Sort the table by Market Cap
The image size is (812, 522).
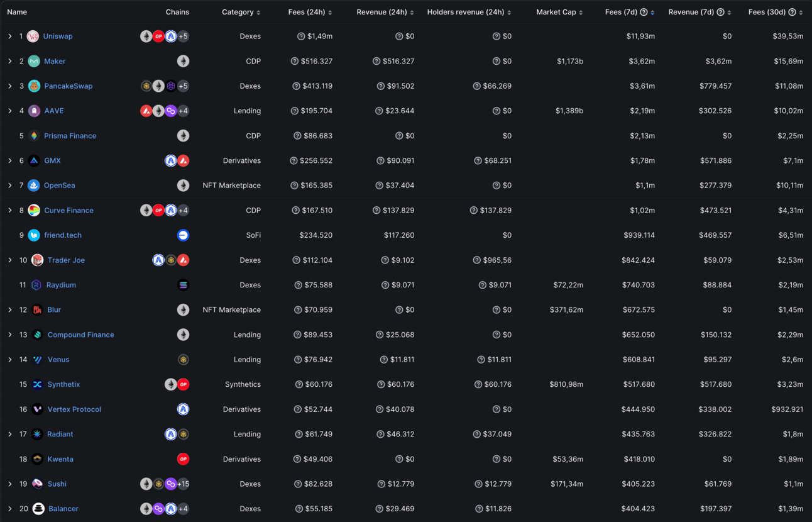[560, 12]
